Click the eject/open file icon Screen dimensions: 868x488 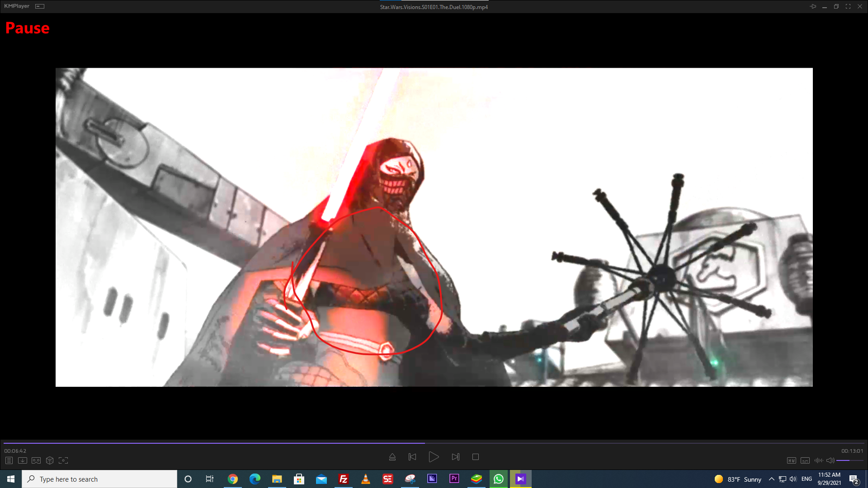[392, 457]
